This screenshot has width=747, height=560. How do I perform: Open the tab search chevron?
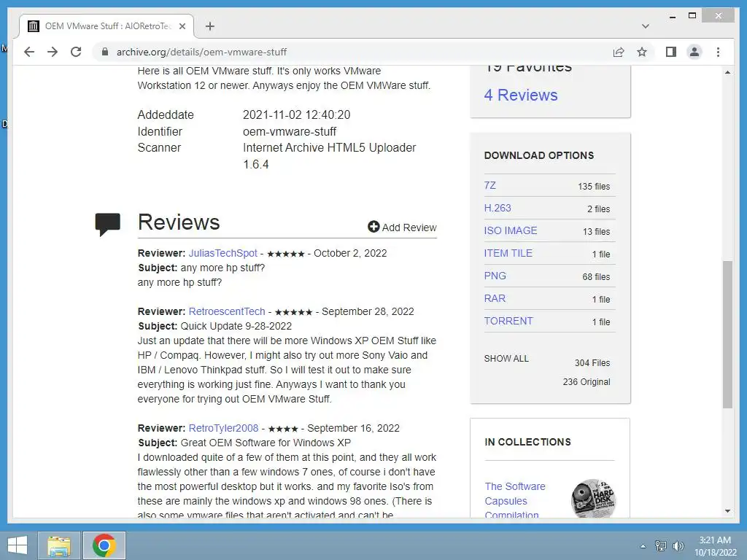[645, 26]
